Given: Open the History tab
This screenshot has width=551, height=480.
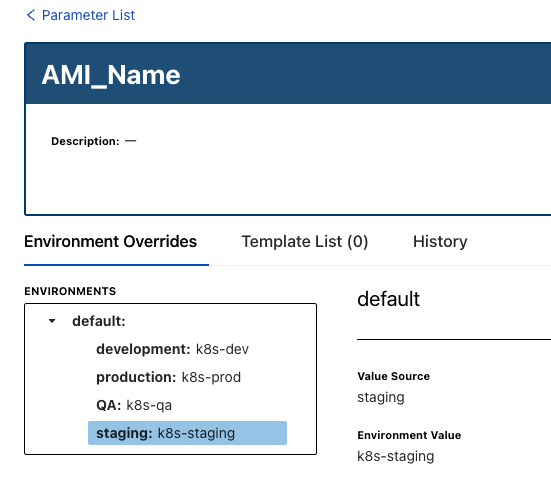Looking at the screenshot, I should (440, 242).
